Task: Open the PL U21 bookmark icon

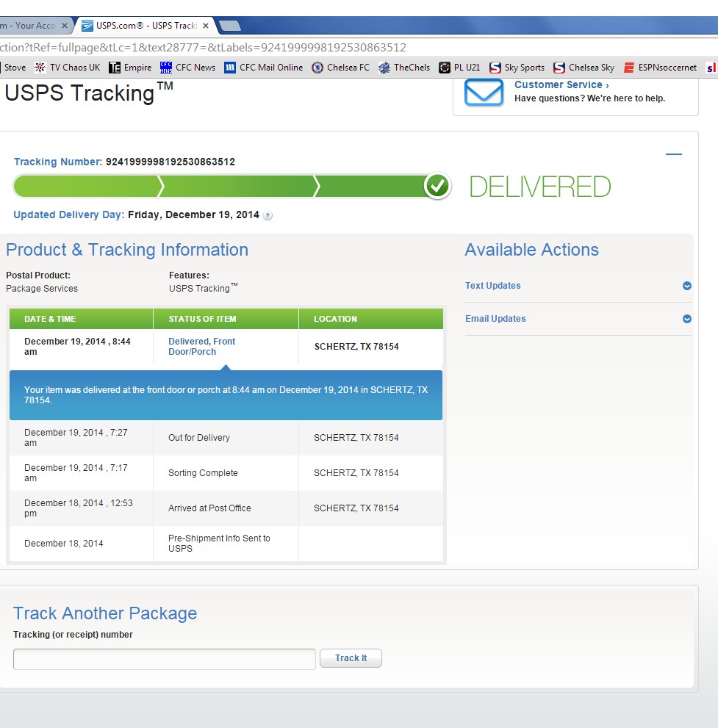Action: (x=445, y=68)
